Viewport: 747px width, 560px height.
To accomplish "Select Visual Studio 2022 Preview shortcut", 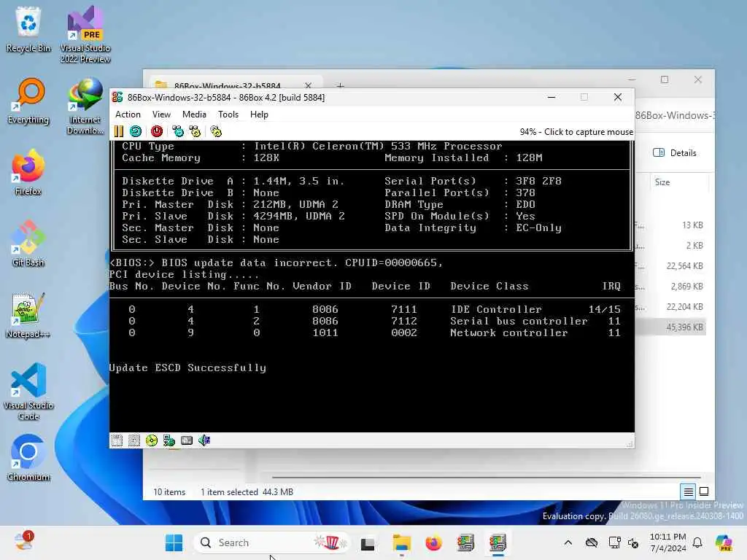I will point(85,35).
